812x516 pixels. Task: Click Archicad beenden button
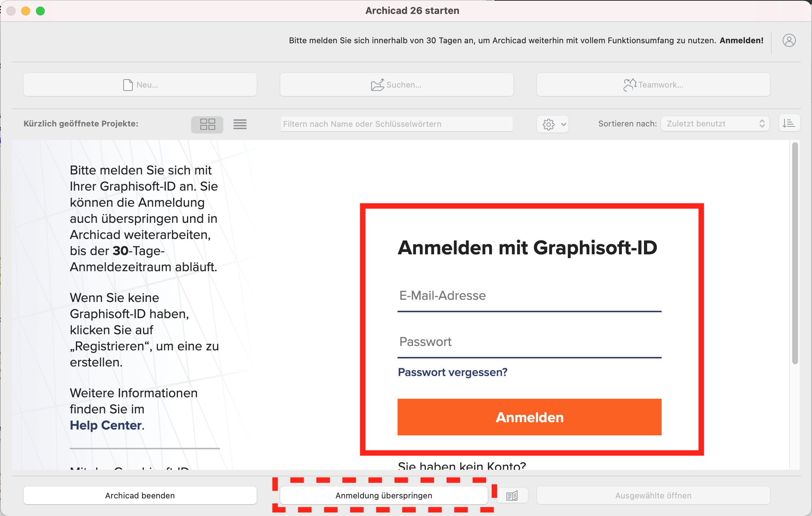pyautogui.click(x=140, y=495)
